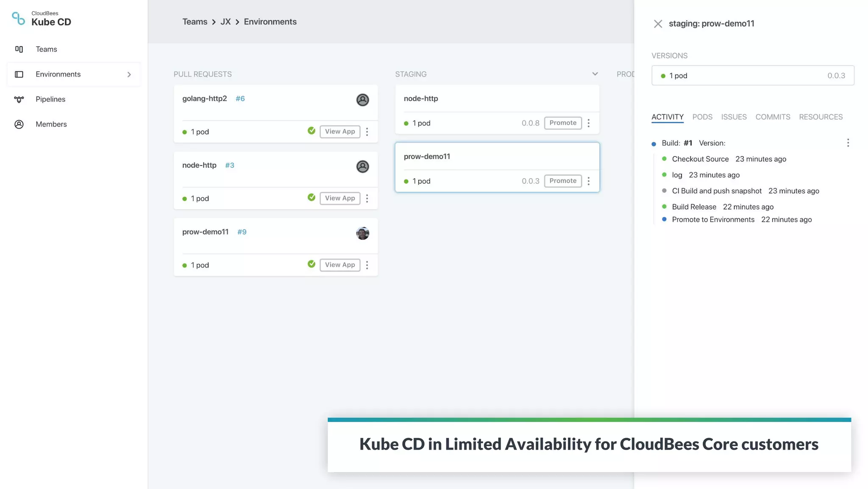Select Environments in the sidebar
The height and width of the screenshot is (489, 868).
(x=74, y=74)
